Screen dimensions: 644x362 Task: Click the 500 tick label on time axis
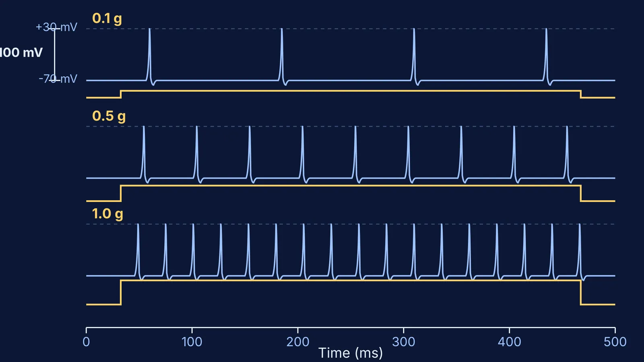point(615,342)
